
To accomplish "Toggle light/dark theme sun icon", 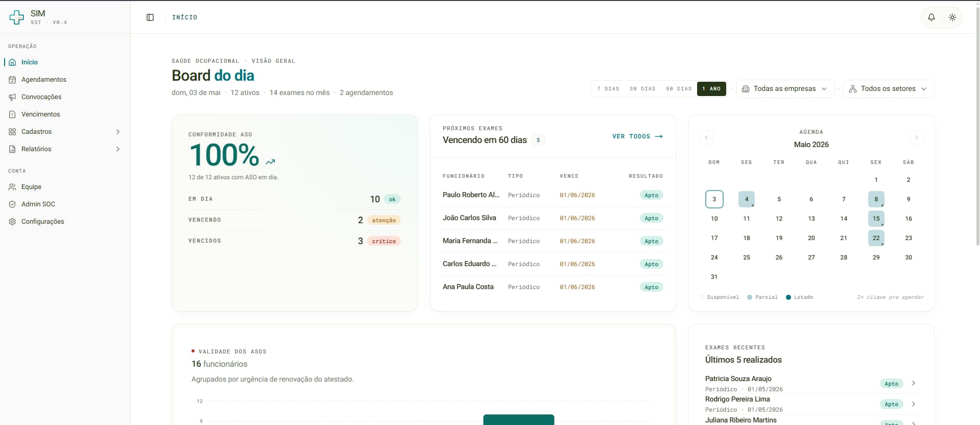I will (x=952, y=17).
